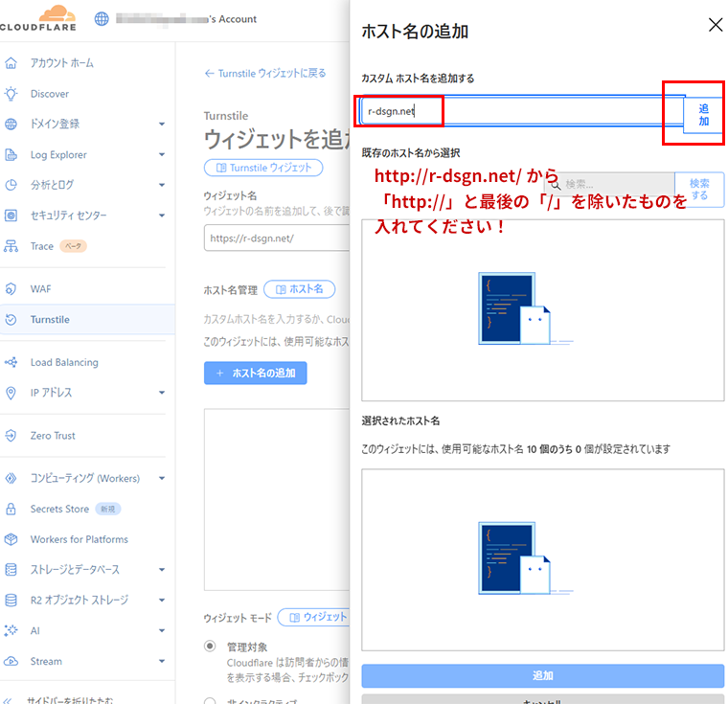Click the Secrets Store lock icon
The image size is (728, 704).
[11, 509]
